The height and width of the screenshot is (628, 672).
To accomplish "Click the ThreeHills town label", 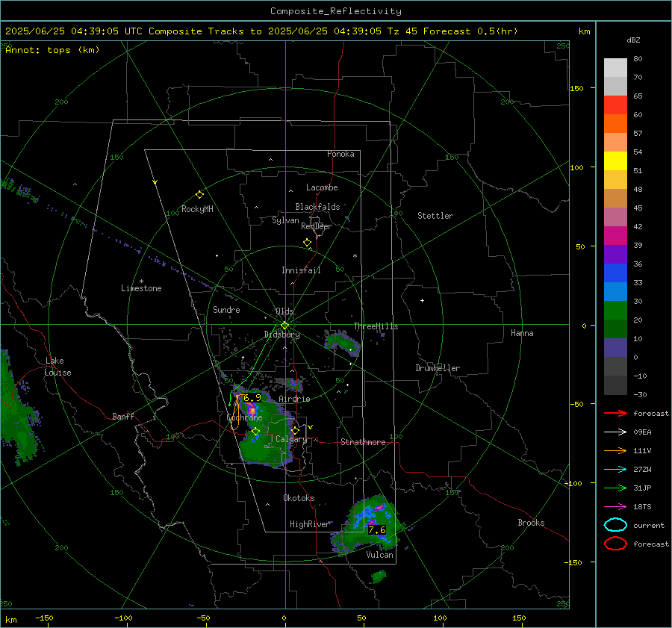I will (x=376, y=326).
